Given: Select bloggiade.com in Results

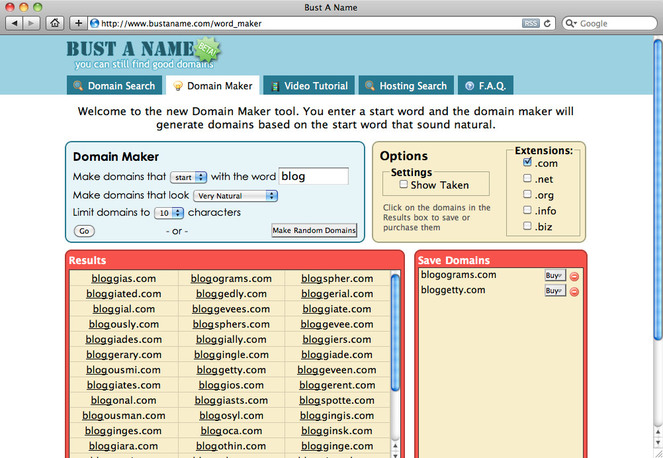Looking at the screenshot, I should tap(337, 354).
